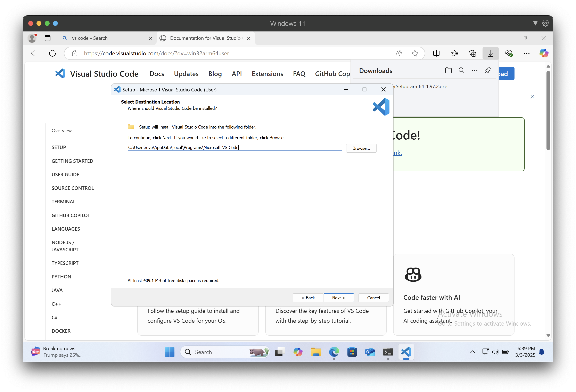
Task: Open Updates in site navigation
Action: 186,74
